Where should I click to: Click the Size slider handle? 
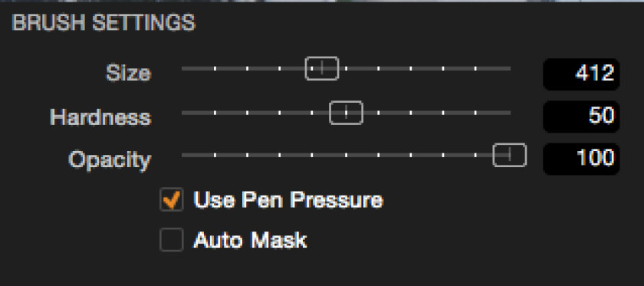pyautogui.click(x=322, y=68)
